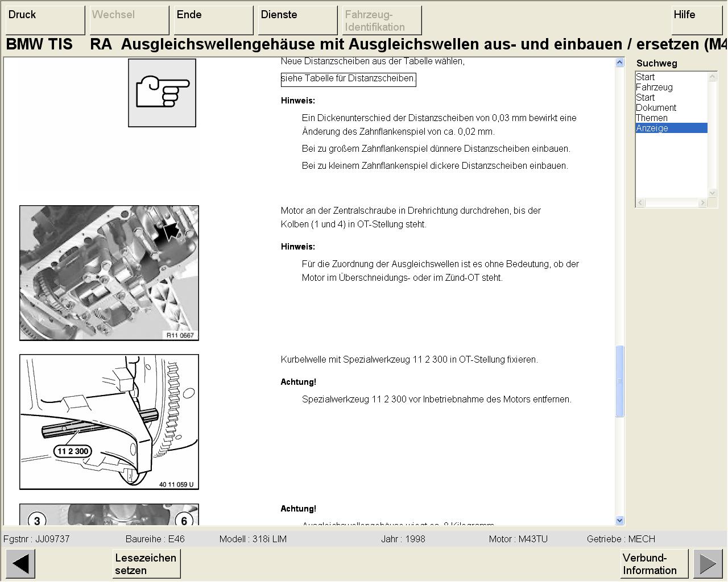Click the 'BMW TIS' title text

point(39,44)
